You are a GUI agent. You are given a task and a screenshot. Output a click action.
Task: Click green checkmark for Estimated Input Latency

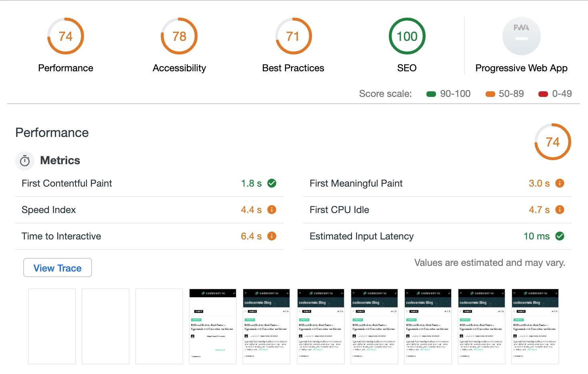coord(560,236)
